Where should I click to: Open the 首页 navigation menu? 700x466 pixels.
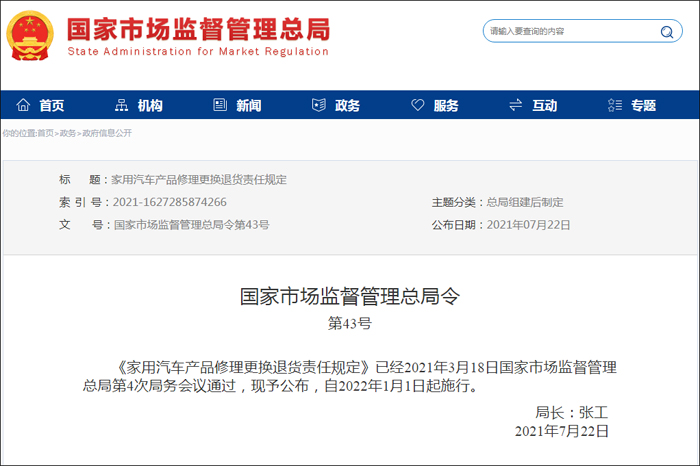52,105
